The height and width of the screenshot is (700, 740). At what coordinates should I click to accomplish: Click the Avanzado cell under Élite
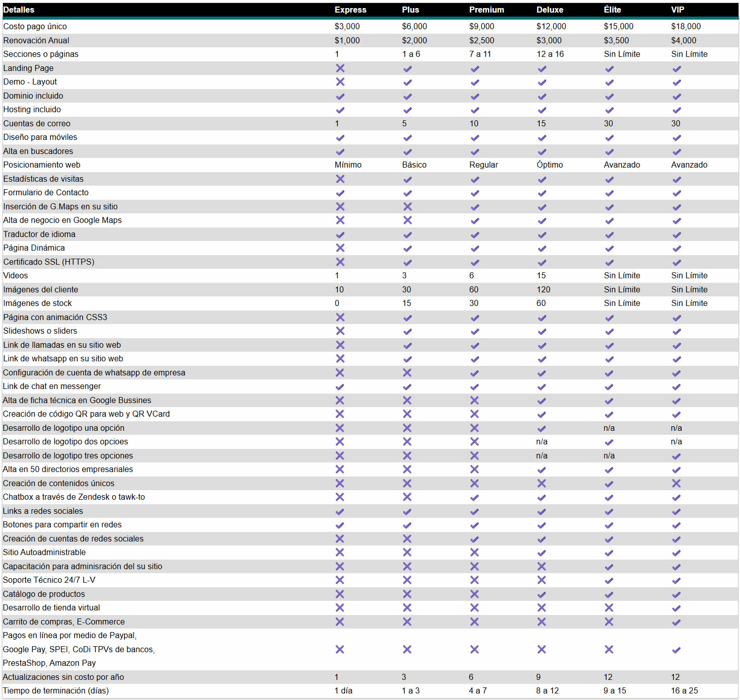pyautogui.click(x=622, y=165)
